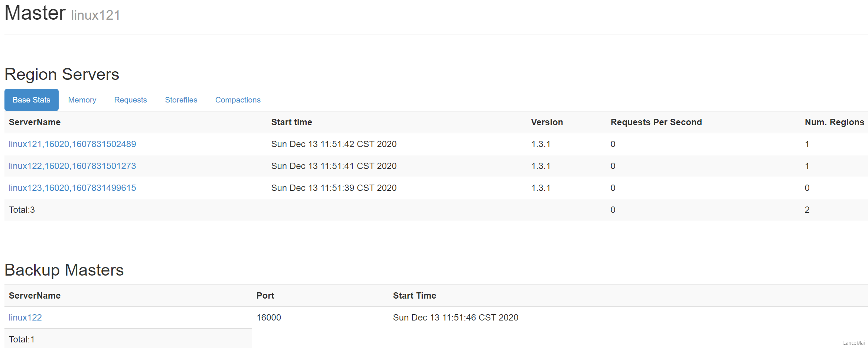
Task: Click the Requests Per Second header
Action: (x=656, y=122)
